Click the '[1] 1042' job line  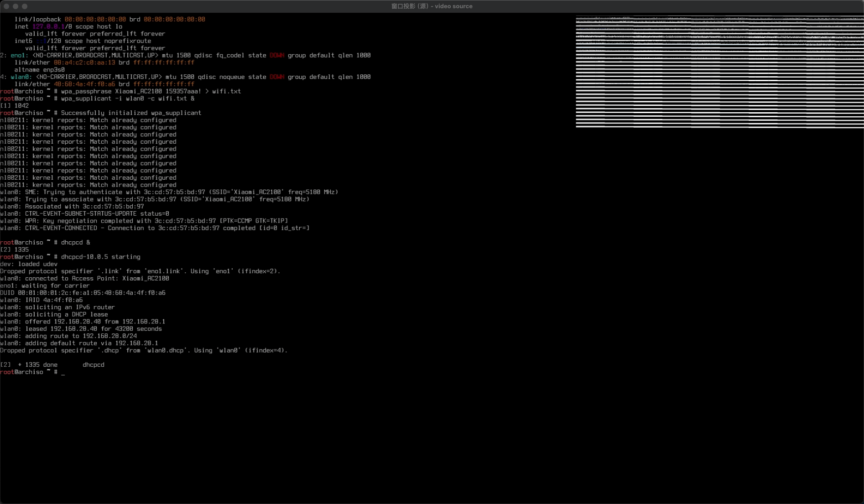[x=15, y=106]
